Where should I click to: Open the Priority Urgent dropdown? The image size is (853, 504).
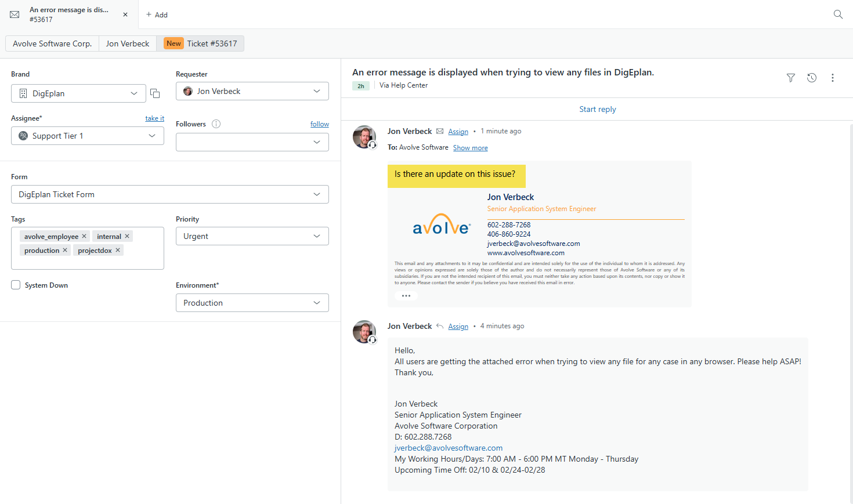252,236
